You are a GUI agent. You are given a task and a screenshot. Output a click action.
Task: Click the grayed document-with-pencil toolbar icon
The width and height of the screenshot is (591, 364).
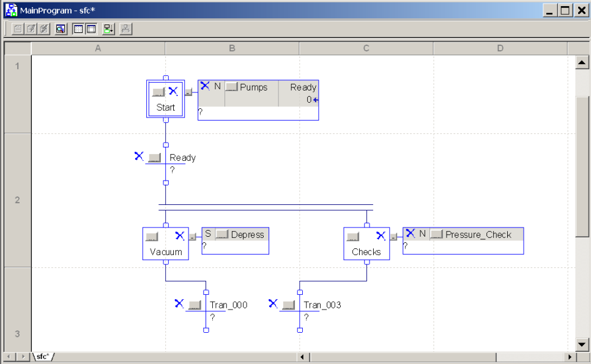[x=31, y=29]
